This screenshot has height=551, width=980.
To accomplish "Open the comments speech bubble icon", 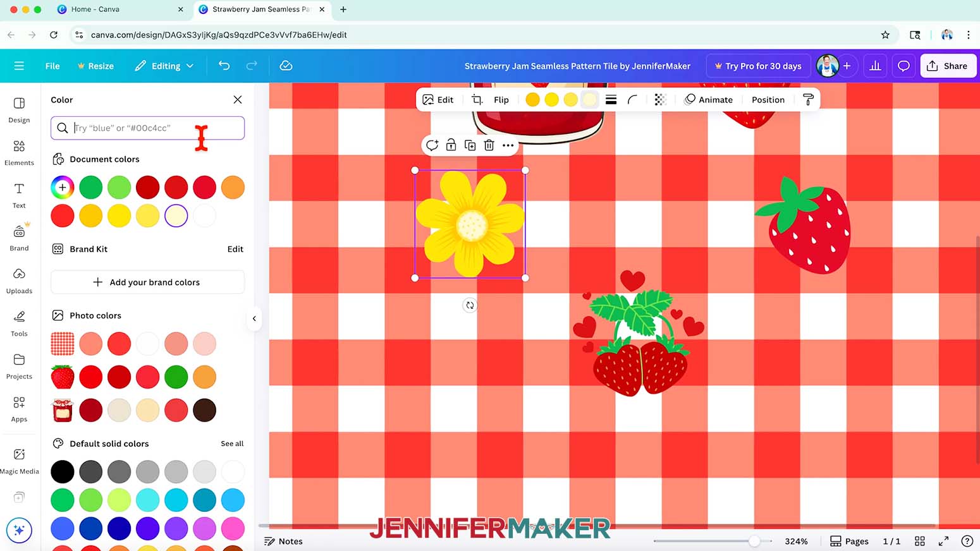I will point(904,66).
